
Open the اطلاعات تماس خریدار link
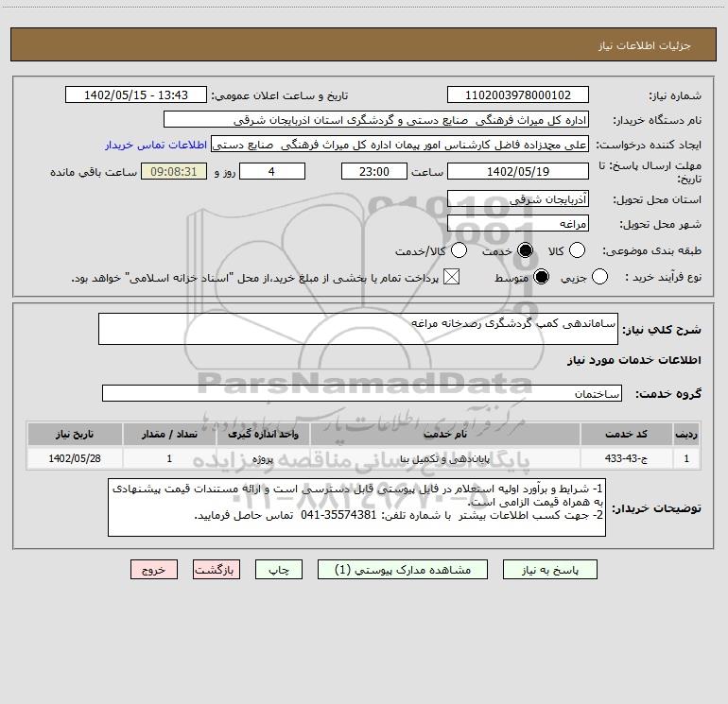click(x=156, y=145)
